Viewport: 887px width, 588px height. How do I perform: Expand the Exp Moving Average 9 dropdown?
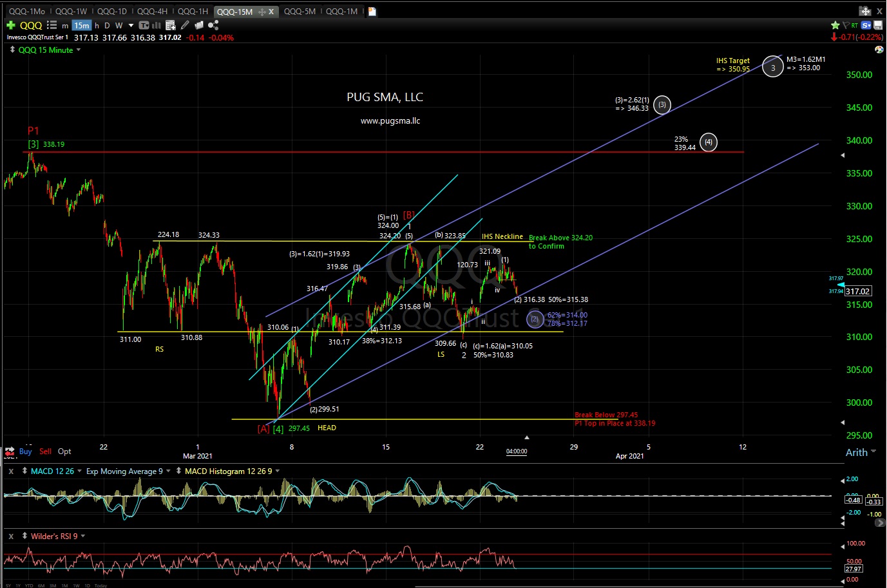(x=169, y=471)
